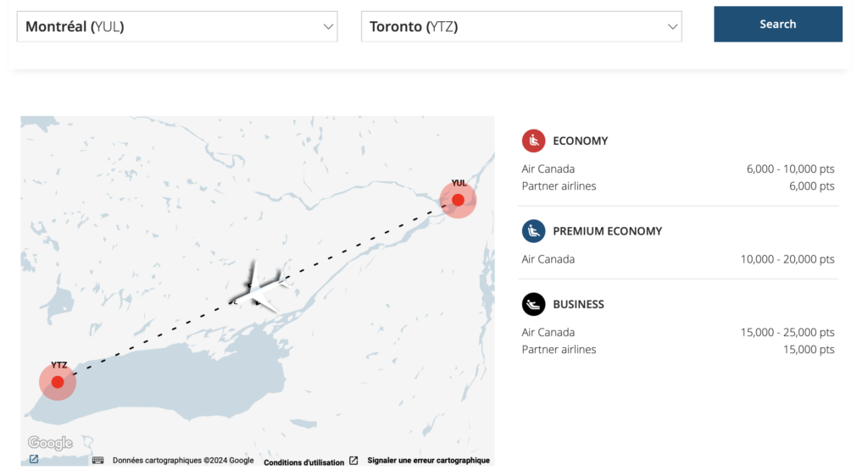Click the Business class seat icon

click(x=533, y=304)
